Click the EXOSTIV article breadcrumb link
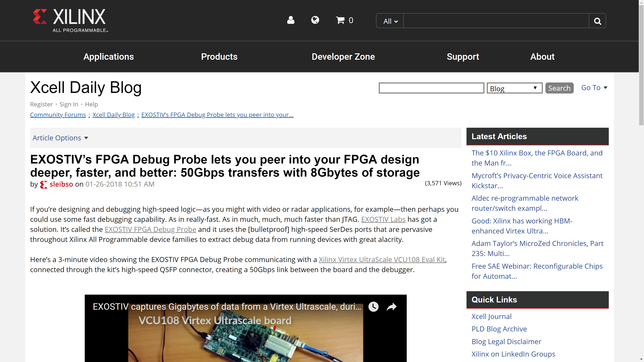The width and height of the screenshot is (644, 362). [217, 115]
